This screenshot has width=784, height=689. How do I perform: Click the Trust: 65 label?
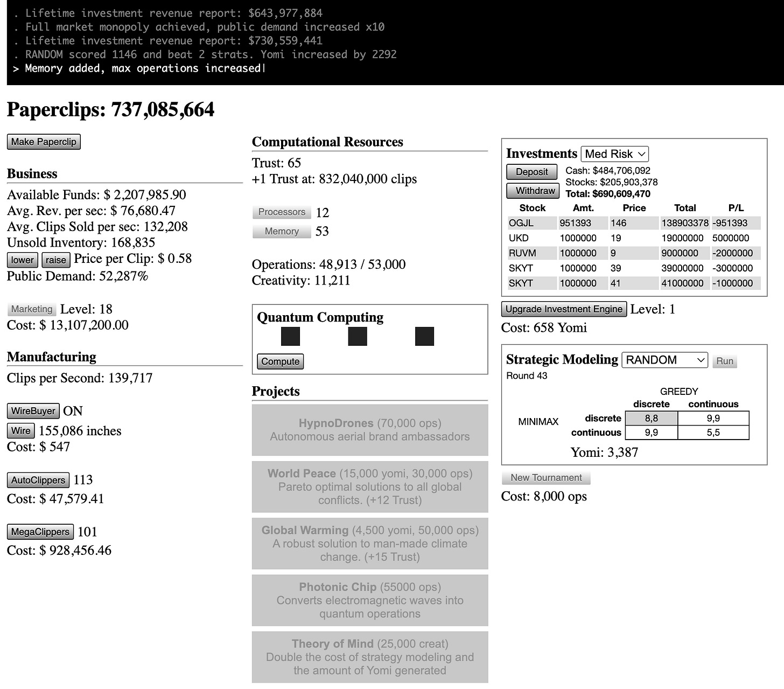[276, 163]
